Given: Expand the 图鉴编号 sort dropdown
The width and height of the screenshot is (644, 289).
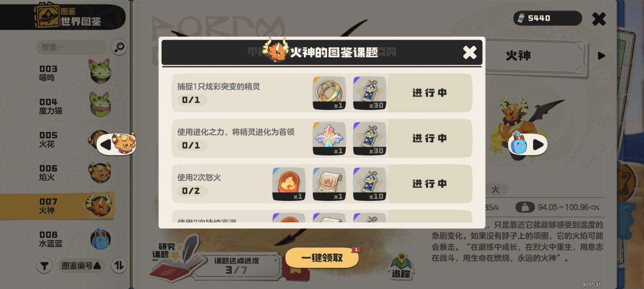Looking at the screenshot, I should [81, 266].
